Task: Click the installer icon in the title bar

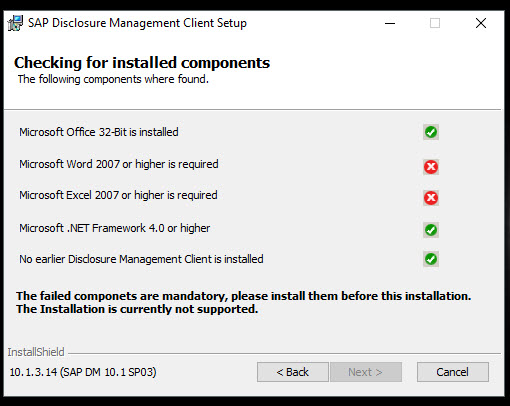Action: [15, 23]
